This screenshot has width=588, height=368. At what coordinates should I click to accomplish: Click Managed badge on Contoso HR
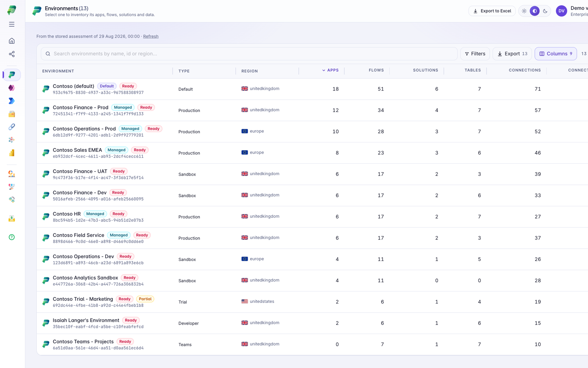click(x=95, y=214)
